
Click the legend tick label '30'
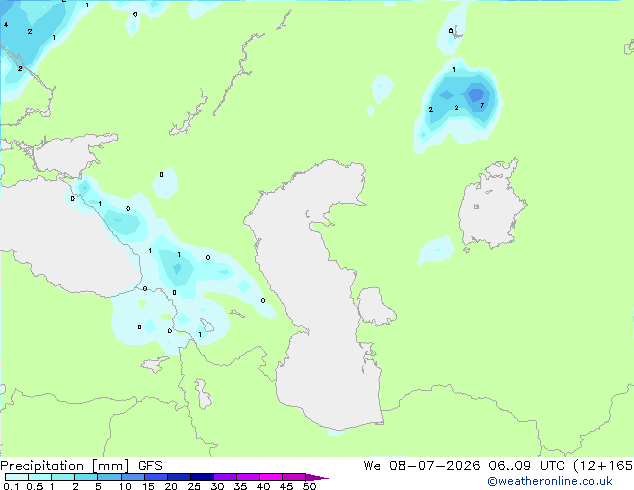pyautogui.click(x=217, y=486)
